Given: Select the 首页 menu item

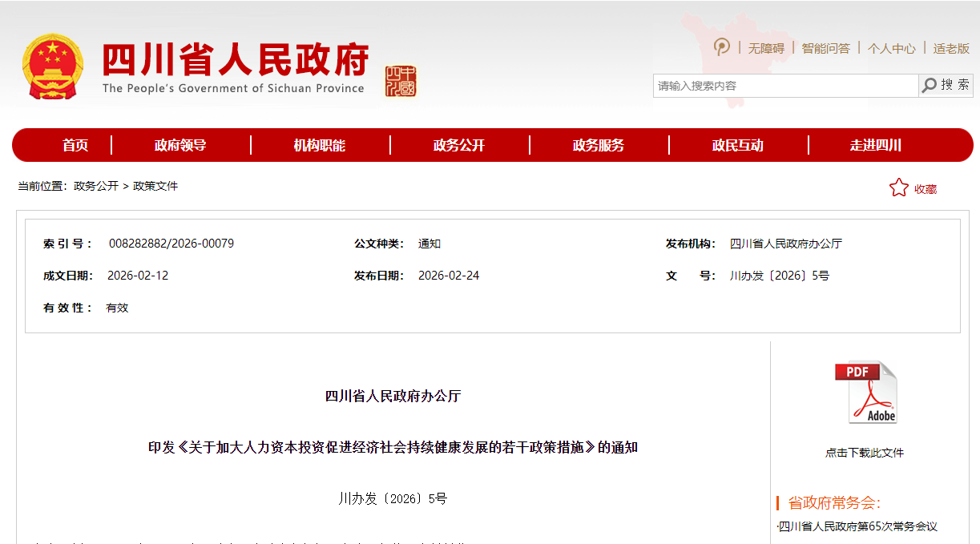Looking at the screenshot, I should coord(78,145).
